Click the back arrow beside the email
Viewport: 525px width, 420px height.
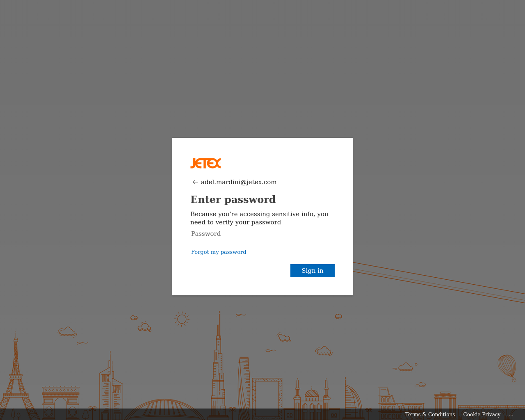tap(195, 182)
